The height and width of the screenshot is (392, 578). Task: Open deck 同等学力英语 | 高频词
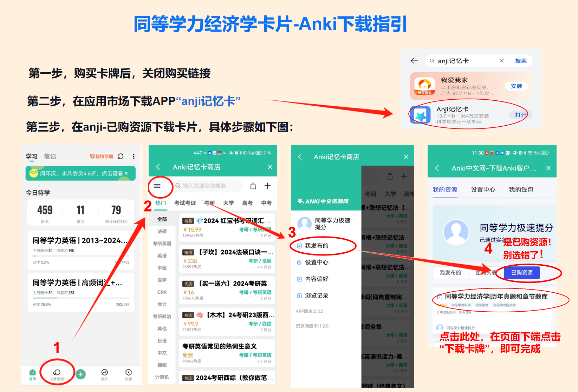[81, 293]
